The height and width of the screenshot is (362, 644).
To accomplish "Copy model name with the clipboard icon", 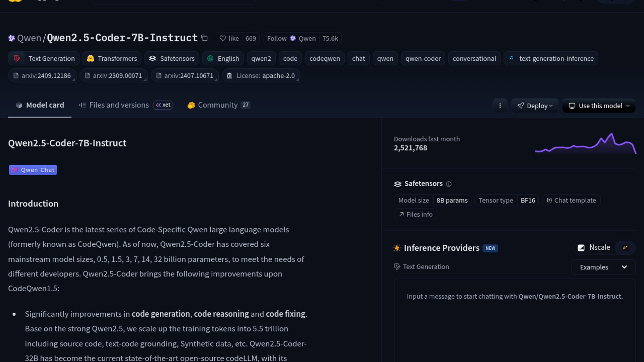I will pos(204,38).
